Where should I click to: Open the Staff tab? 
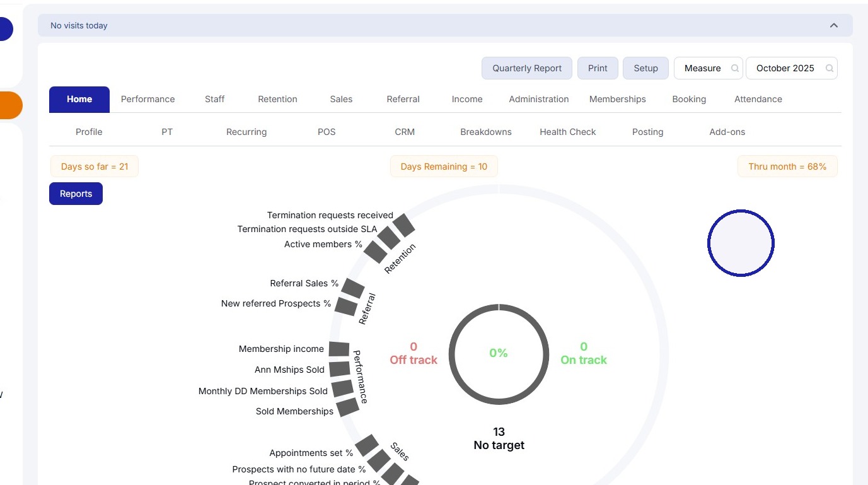pos(215,99)
